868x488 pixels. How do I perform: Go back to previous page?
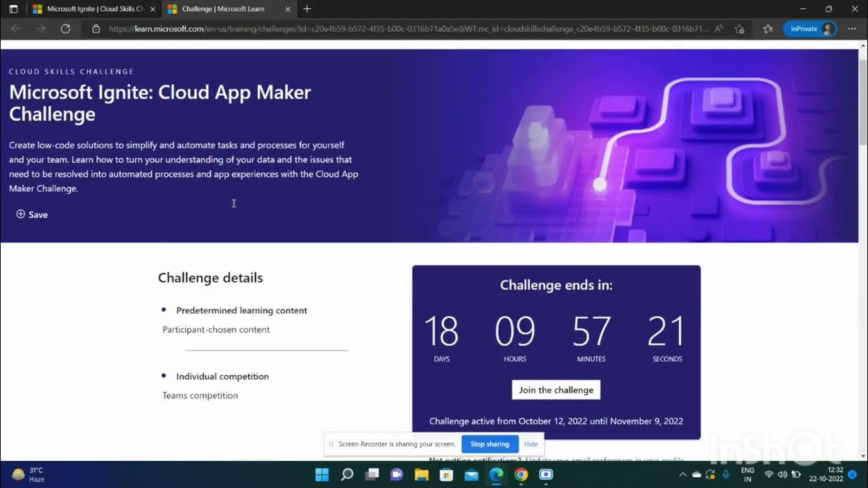coord(16,28)
